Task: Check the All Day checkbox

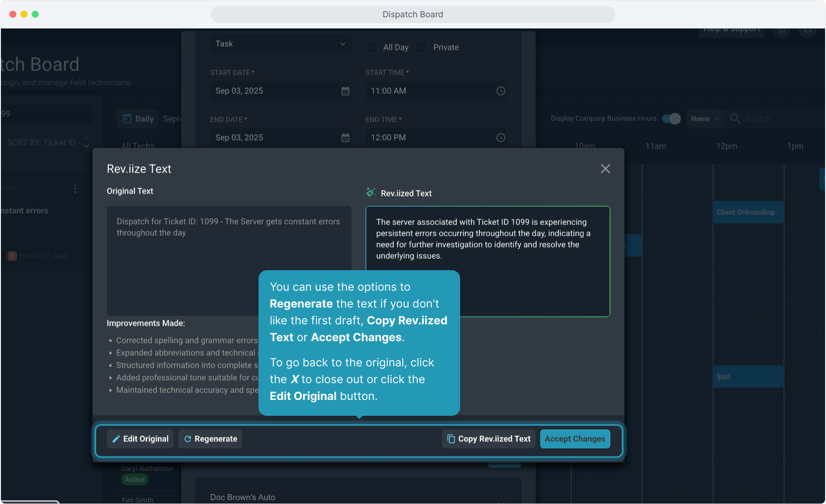Action: pyautogui.click(x=372, y=47)
